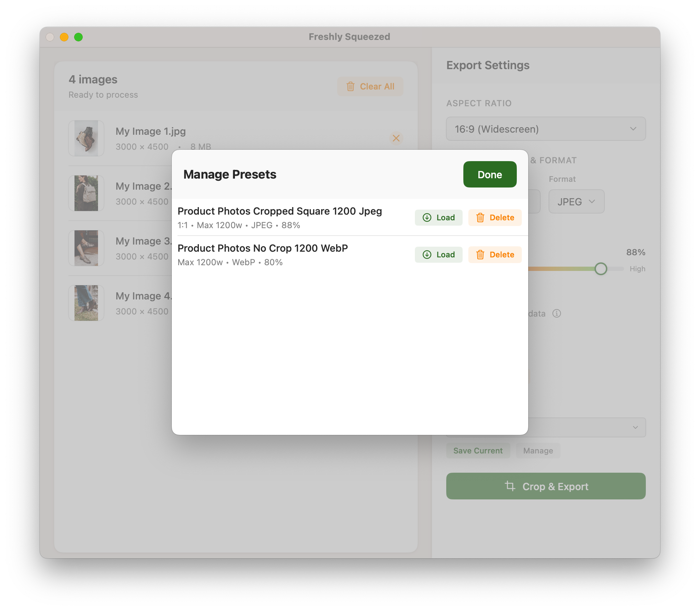Select My Image 1.jpg thumbnail
Screen dimensions: 700x611
point(86,138)
